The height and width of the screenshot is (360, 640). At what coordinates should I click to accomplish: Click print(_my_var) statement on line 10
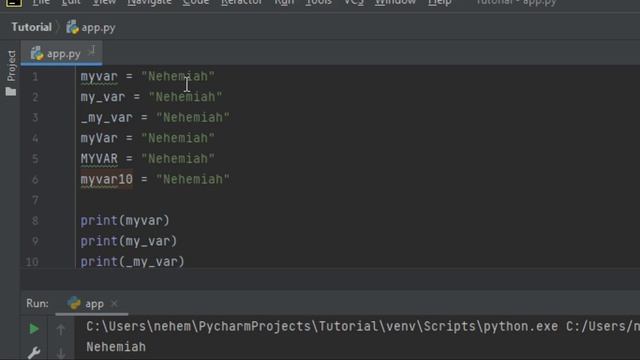[132, 262]
